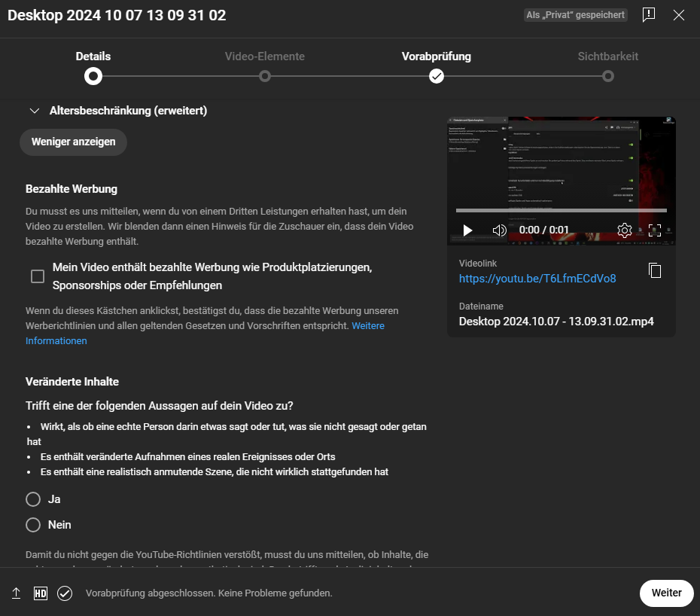Open video player settings gear

pos(624,230)
